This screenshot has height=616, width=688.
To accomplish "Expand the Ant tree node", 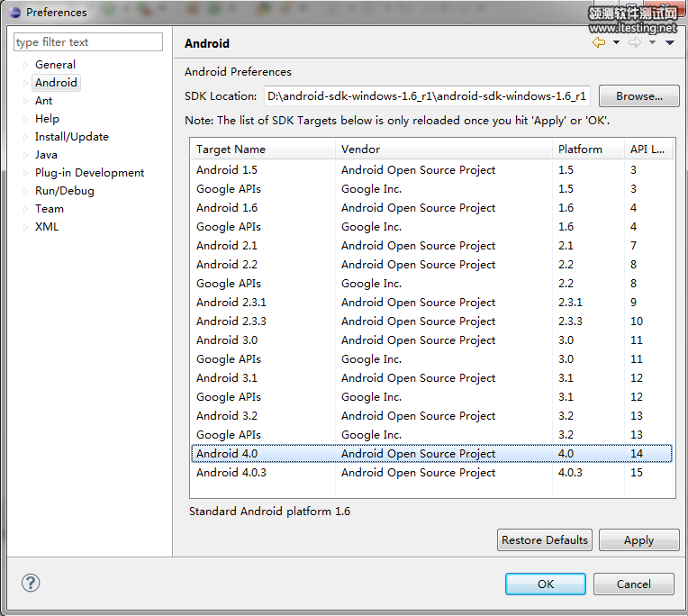I will click(25, 101).
